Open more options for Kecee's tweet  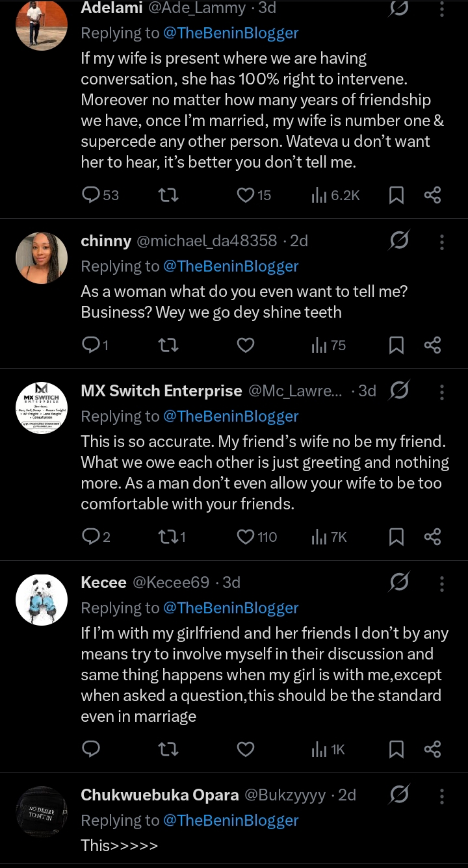tap(442, 583)
